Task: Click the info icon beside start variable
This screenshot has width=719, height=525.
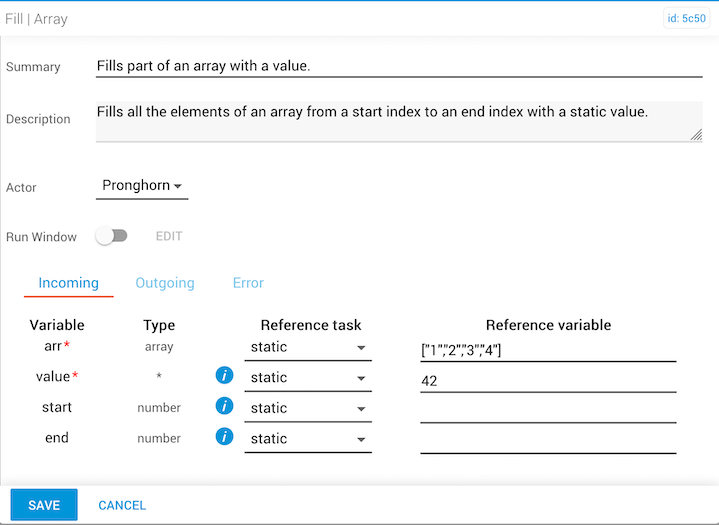Action: pos(224,407)
